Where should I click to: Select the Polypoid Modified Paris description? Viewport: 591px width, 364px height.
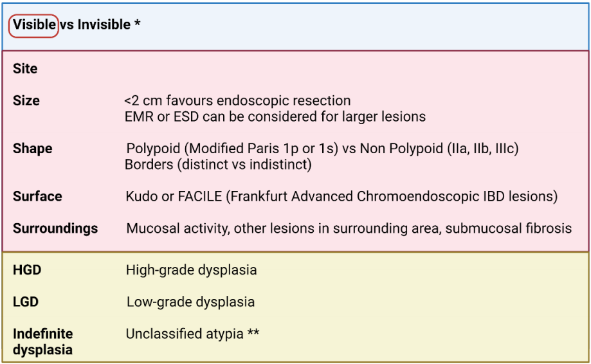tap(322, 149)
